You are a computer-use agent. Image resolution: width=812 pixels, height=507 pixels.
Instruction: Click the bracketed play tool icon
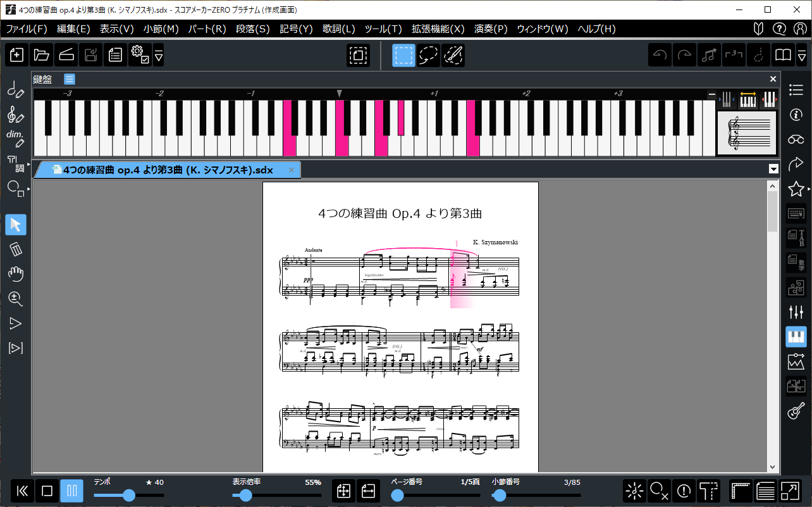(x=16, y=348)
